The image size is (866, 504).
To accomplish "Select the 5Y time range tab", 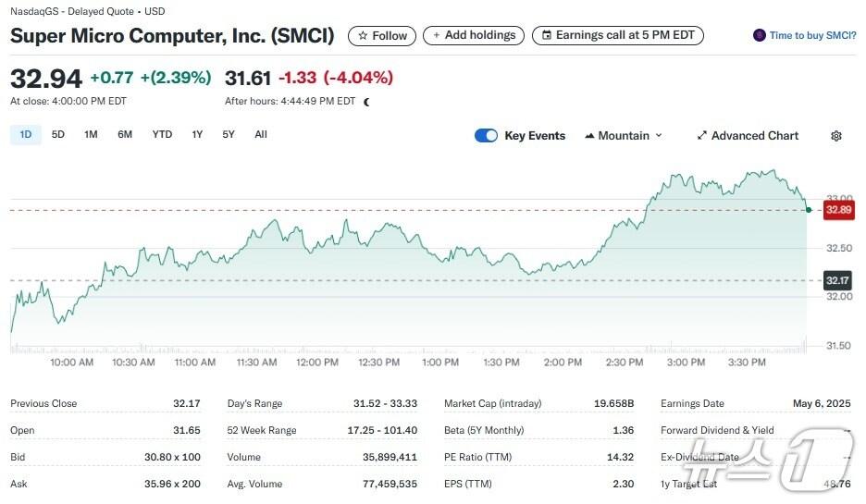I will (229, 135).
